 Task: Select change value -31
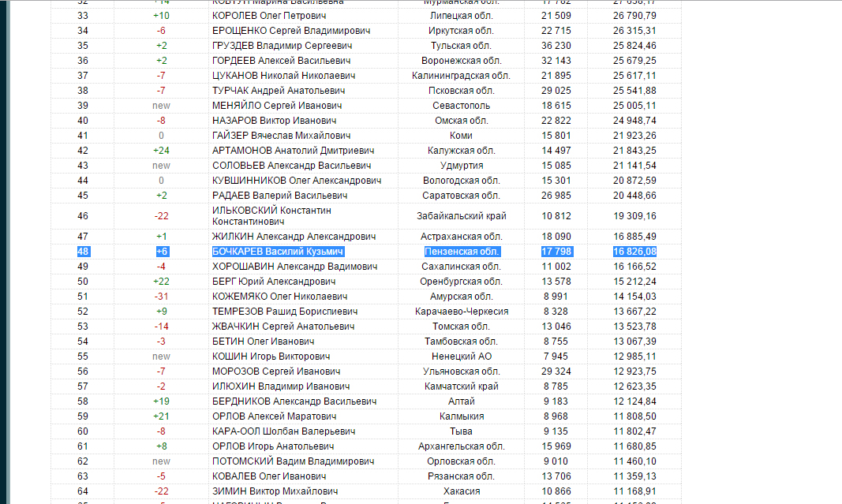[161, 297]
